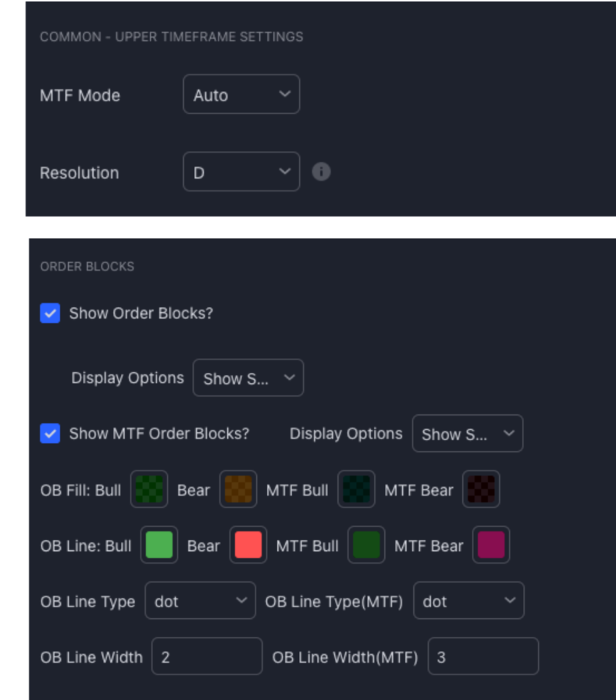This screenshot has height=700, width=616.
Task: Expand Display Options for MTF Order Blocks
Action: pos(467,433)
